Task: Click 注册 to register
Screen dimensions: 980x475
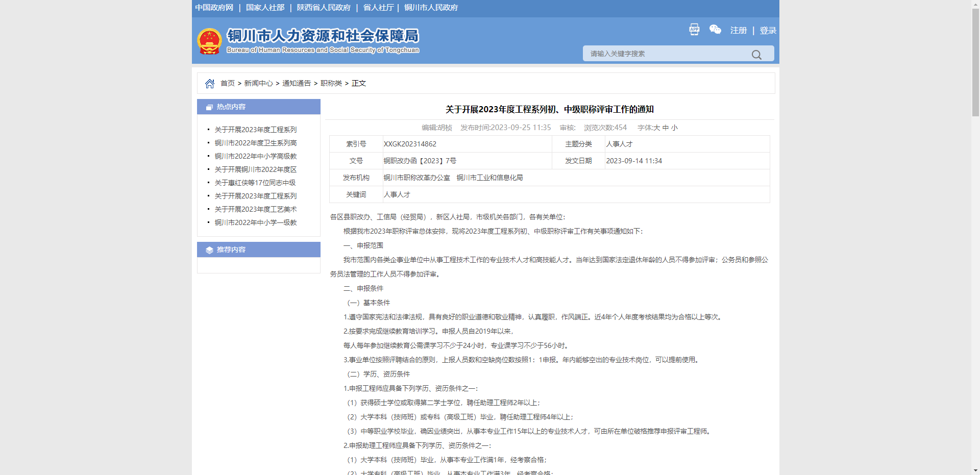Action: pos(739,31)
